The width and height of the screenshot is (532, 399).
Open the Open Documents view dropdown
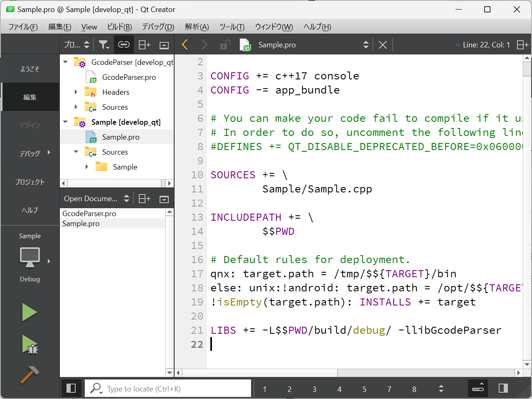(x=96, y=199)
